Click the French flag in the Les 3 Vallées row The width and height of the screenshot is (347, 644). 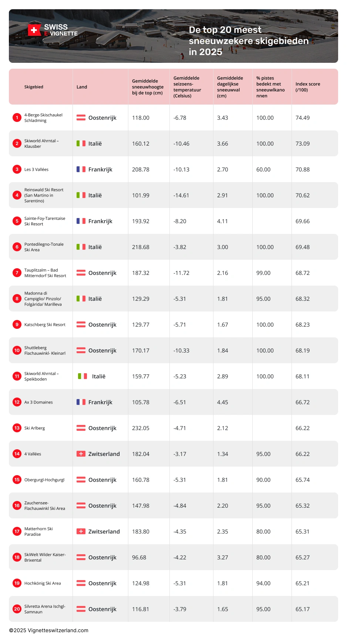(x=81, y=169)
